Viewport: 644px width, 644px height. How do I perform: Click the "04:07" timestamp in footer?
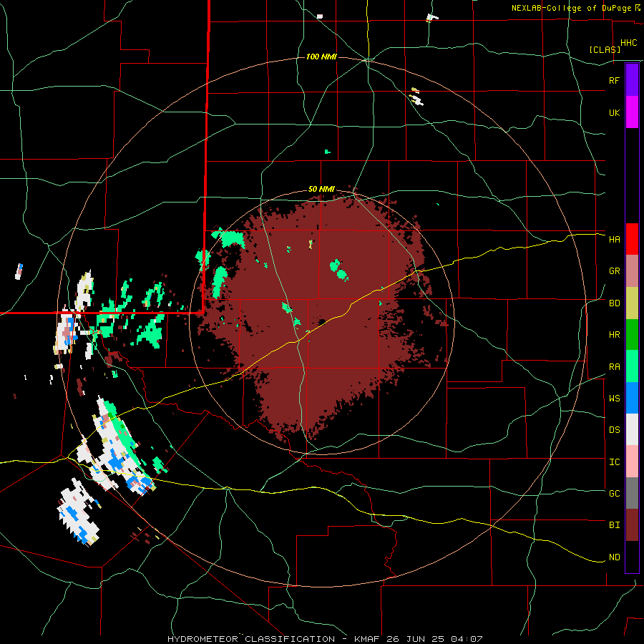[466, 639]
